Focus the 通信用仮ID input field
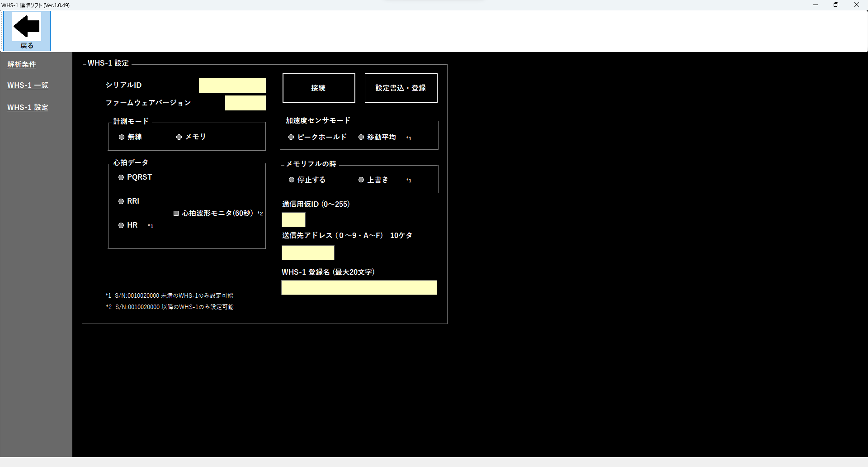 pos(293,220)
